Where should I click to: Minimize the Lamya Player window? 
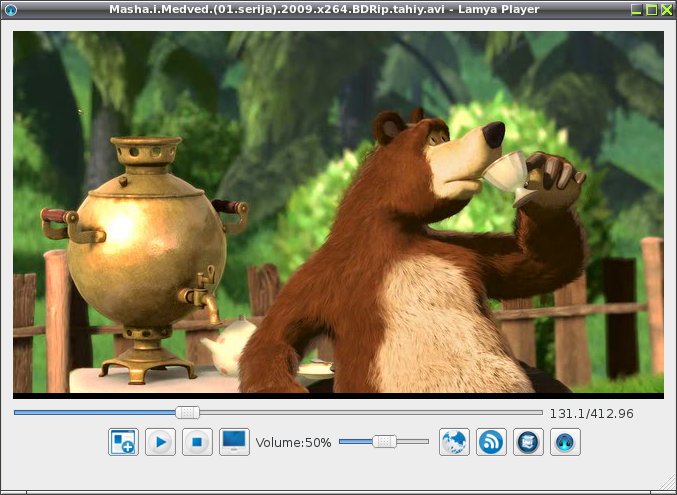point(636,10)
